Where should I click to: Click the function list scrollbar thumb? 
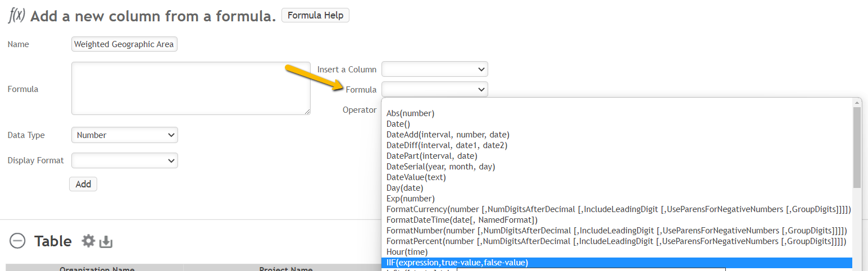pyautogui.click(x=857, y=147)
